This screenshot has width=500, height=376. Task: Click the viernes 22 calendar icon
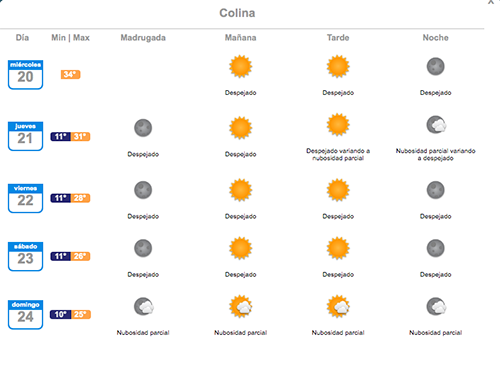point(25,198)
